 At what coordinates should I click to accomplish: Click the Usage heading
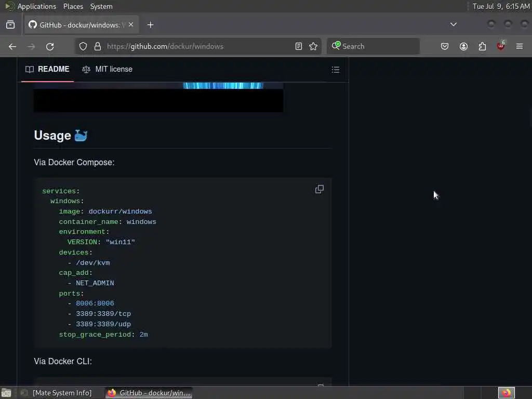coord(61,136)
